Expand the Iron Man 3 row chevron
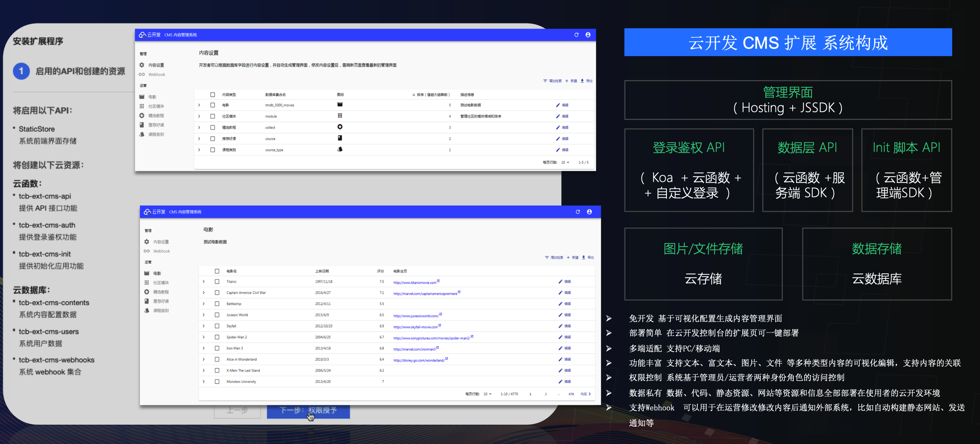980x444 pixels. (204, 348)
